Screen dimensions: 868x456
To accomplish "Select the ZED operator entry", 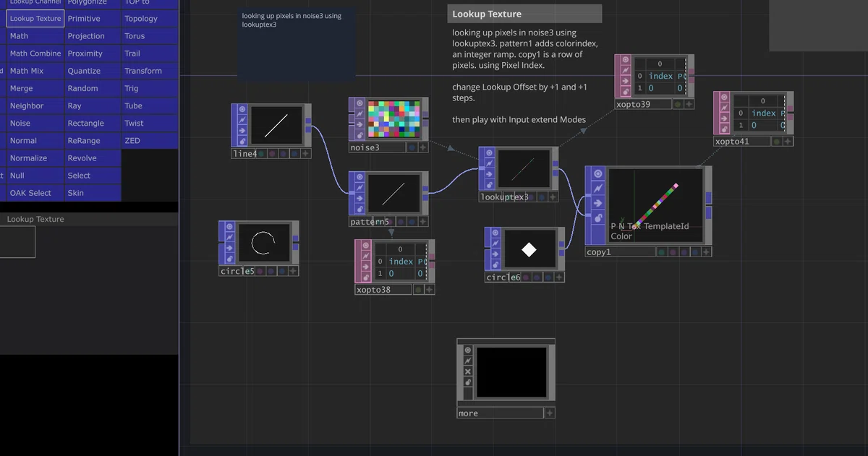I will 150,141.
